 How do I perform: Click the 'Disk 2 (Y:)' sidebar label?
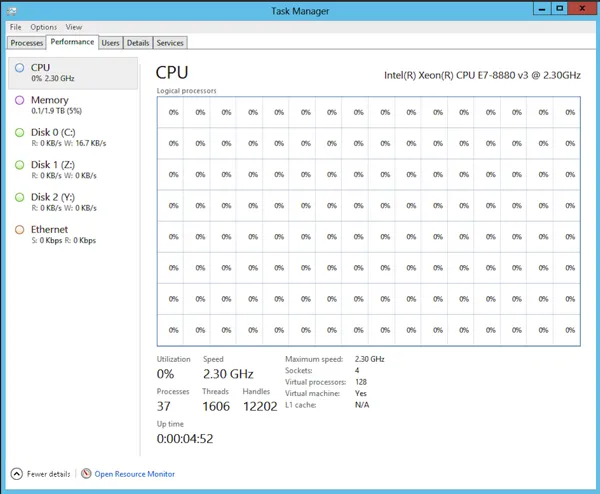(x=53, y=197)
